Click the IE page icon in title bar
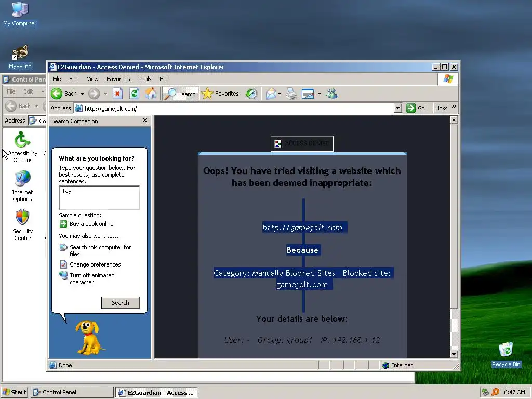 point(52,67)
